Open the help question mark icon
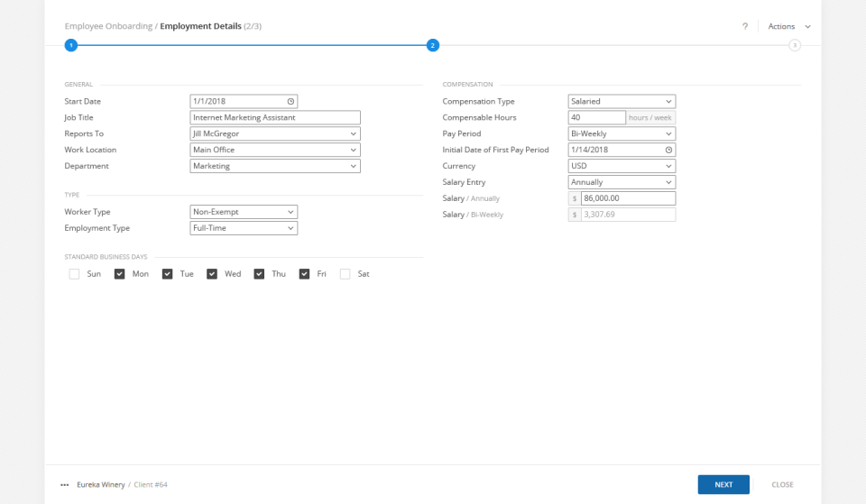 tap(745, 26)
